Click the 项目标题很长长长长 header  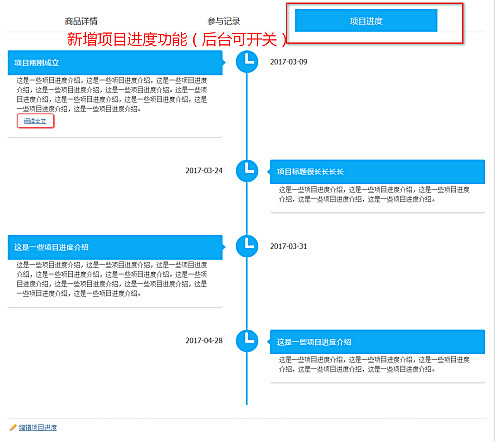[x=377, y=172]
